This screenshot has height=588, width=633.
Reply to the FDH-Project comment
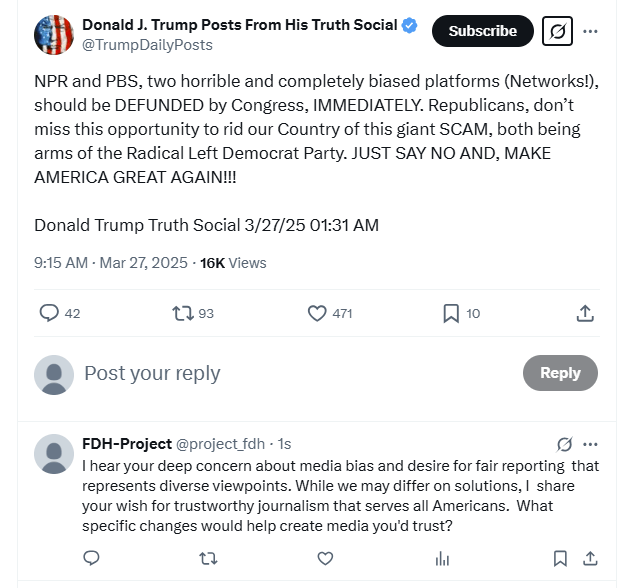pos(90,558)
